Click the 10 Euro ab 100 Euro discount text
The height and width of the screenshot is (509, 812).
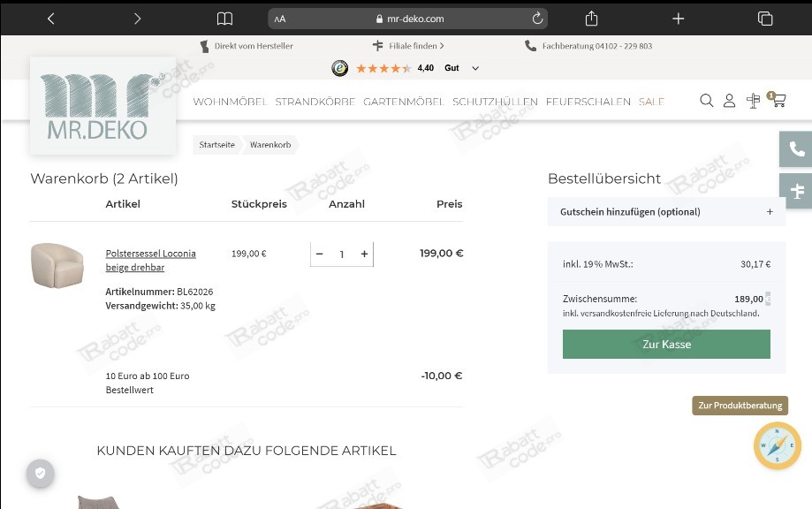click(148, 383)
